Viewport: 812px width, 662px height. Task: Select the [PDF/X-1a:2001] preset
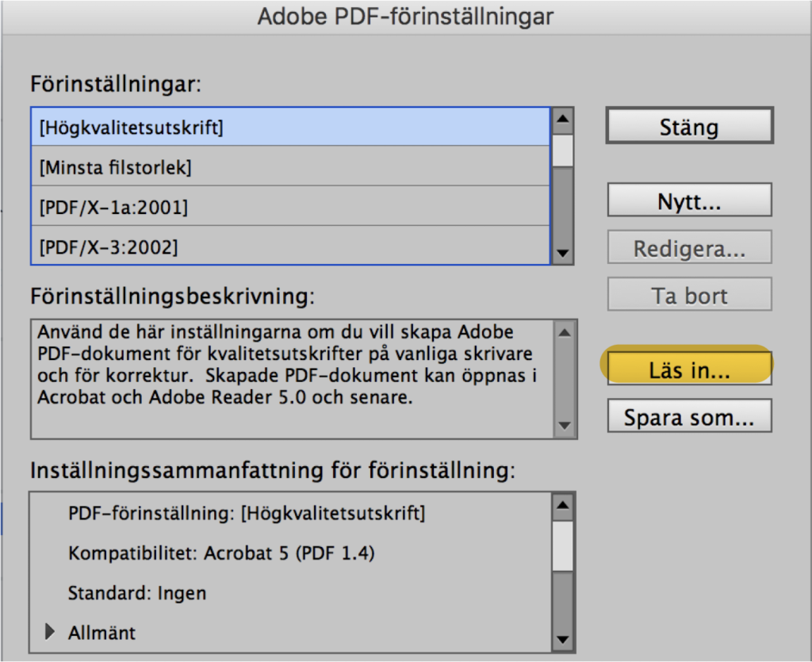[x=290, y=206]
